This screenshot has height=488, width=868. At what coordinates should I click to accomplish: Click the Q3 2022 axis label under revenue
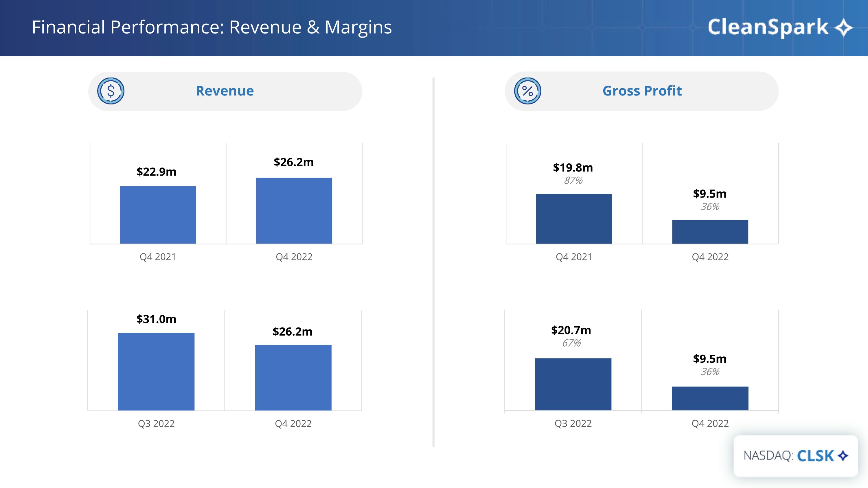click(156, 423)
